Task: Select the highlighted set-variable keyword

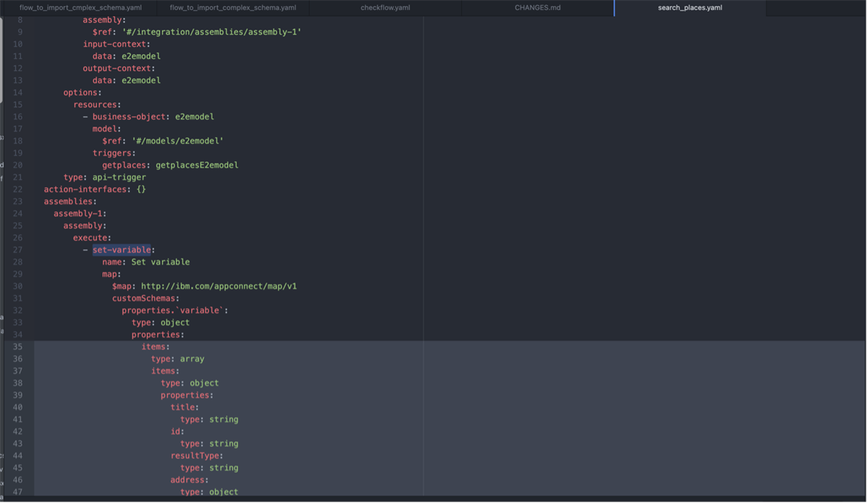Action: click(x=121, y=249)
